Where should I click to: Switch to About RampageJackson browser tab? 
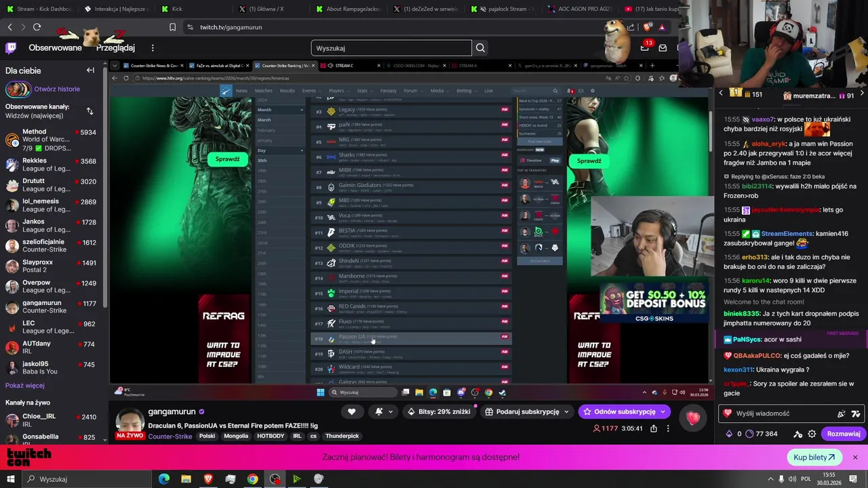347,9
